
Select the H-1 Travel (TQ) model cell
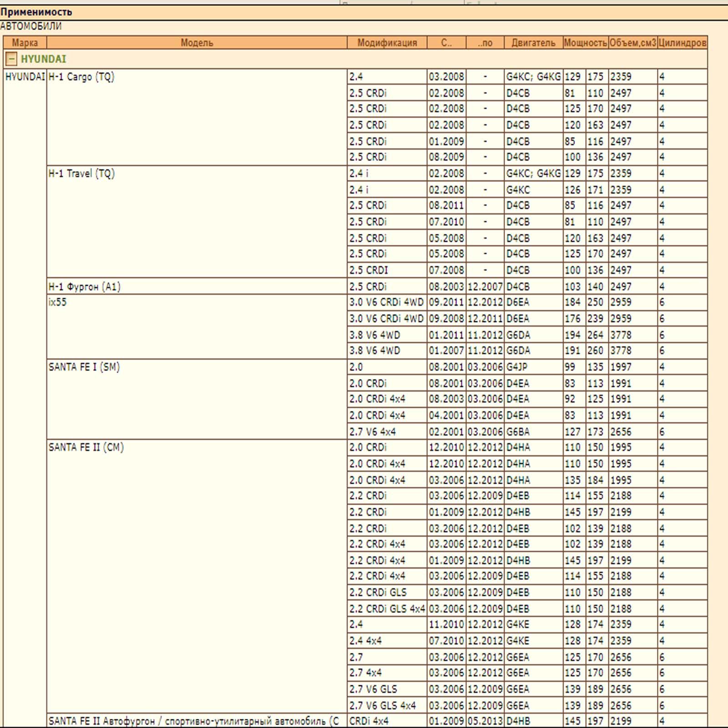tap(82, 174)
